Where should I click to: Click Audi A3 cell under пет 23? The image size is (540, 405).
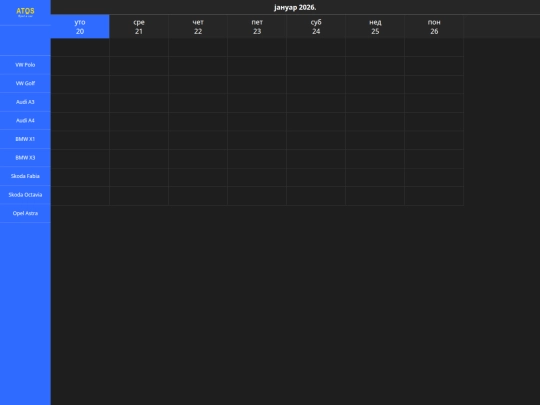(257, 103)
